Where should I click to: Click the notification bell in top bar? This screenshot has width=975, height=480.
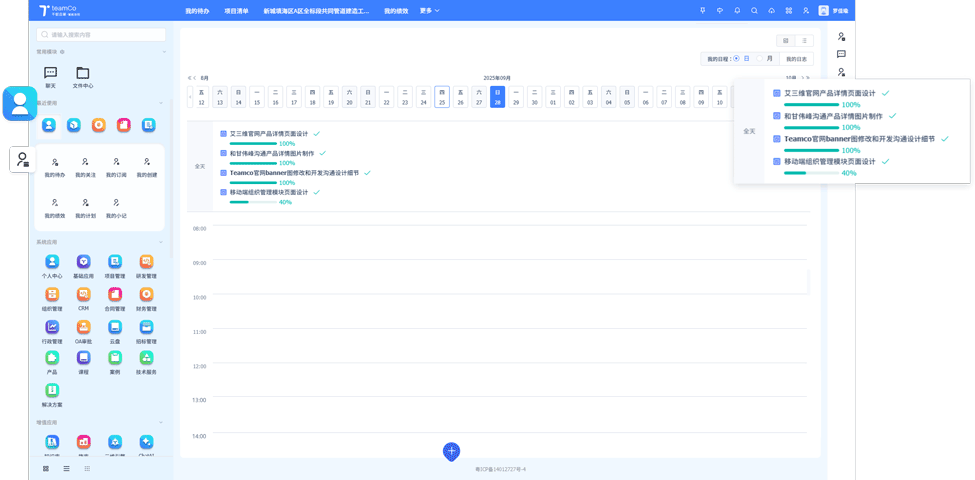(737, 11)
